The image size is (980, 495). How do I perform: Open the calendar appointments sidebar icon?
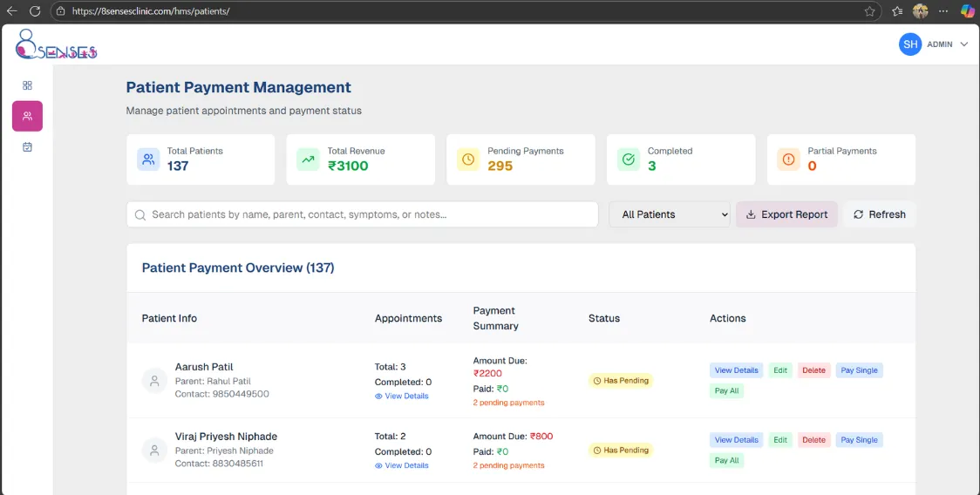[27, 147]
